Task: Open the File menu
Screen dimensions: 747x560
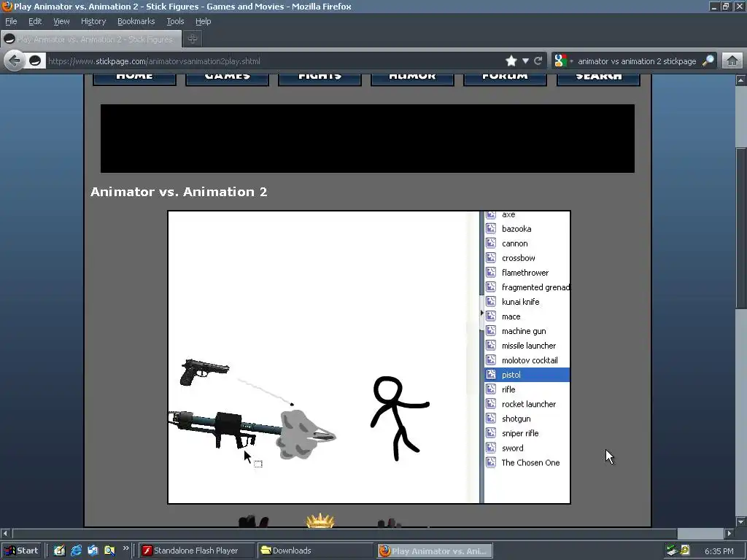Action: (x=11, y=21)
